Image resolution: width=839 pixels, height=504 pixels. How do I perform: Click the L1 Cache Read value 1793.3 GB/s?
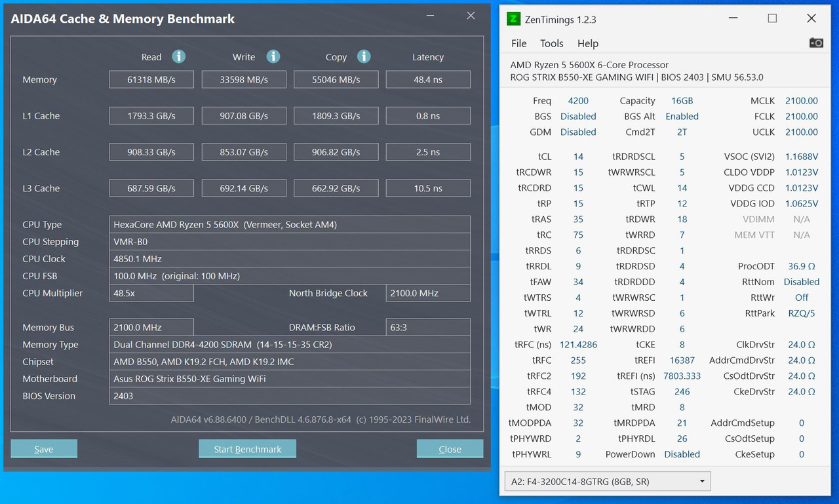point(151,116)
